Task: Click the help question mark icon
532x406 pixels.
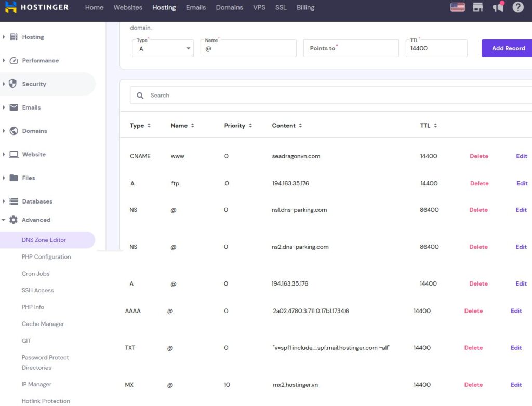Action: [518, 7]
